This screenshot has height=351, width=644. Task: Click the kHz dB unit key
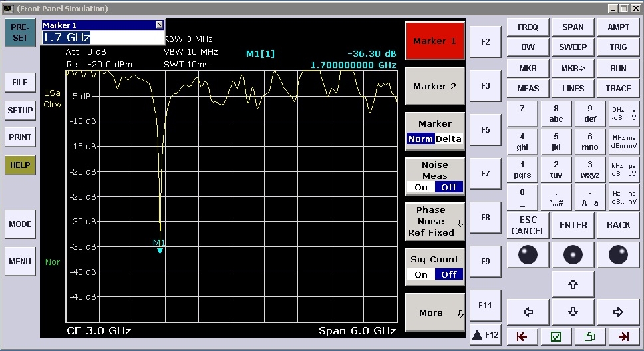click(x=623, y=170)
